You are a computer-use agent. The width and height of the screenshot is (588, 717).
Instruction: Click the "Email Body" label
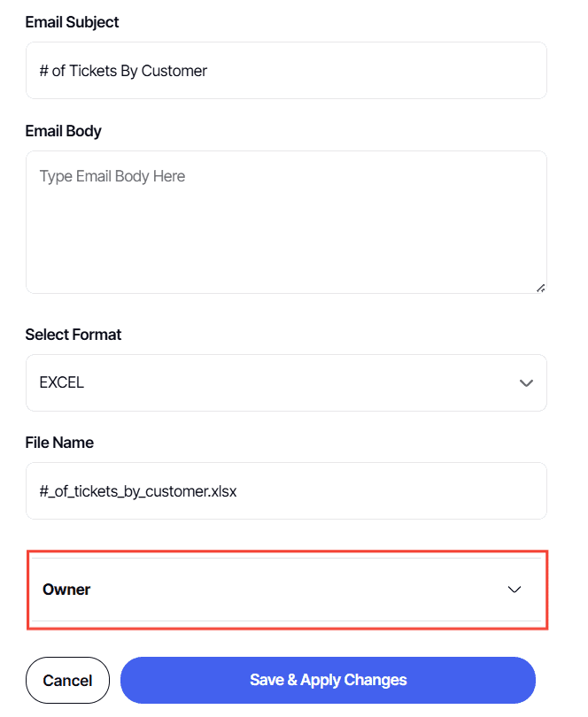pos(64,131)
